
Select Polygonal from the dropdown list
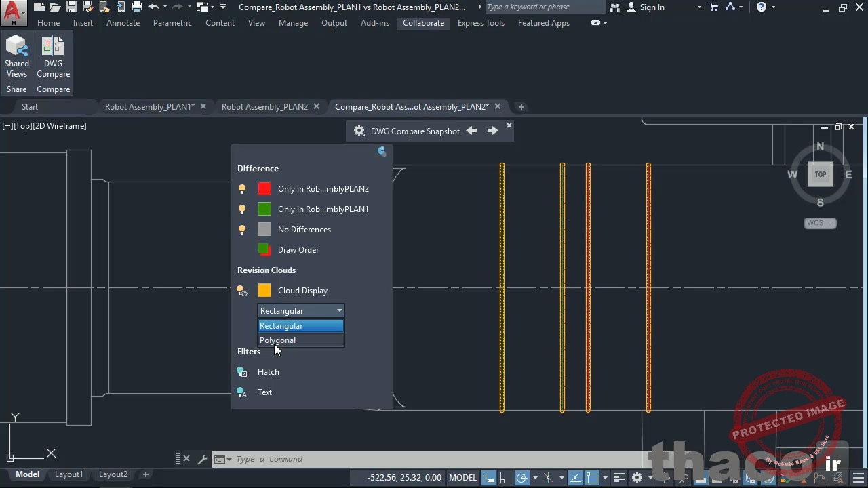click(301, 340)
